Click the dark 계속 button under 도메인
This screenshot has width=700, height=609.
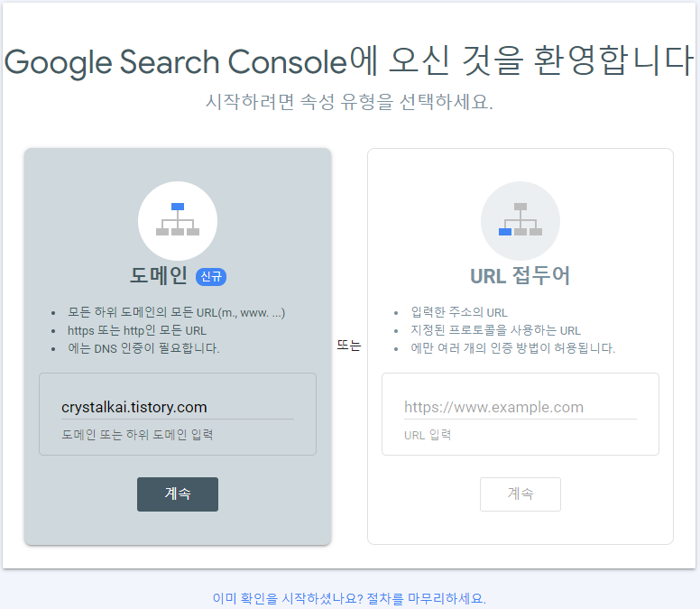pos(178,494)
